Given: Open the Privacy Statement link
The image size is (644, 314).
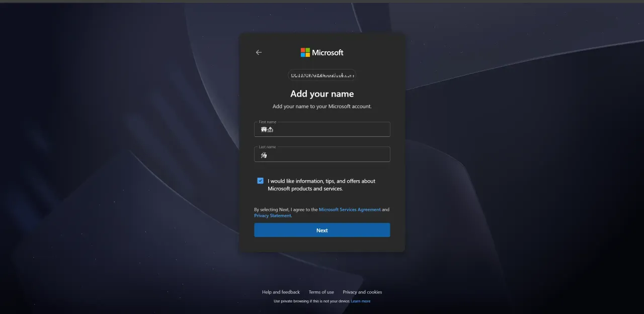Looking at the screenshot, I should [x=273, y=216].
